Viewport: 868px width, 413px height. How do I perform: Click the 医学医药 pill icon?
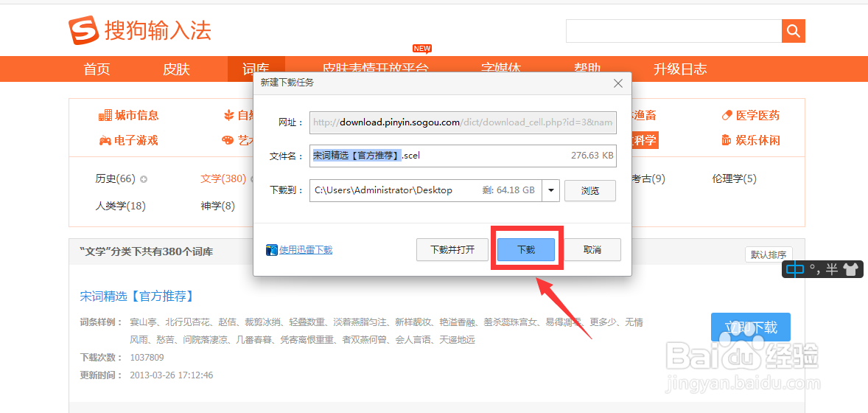click(x=727, y=116)
